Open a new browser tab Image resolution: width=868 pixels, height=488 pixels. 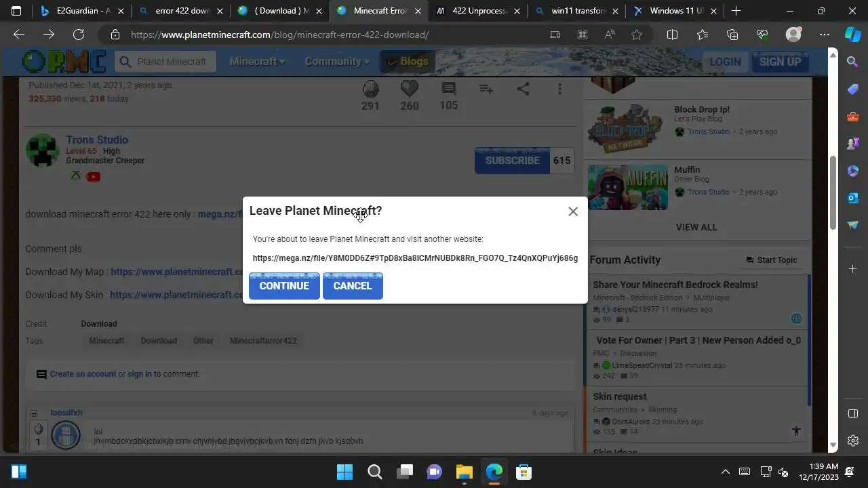pos(736,11)
